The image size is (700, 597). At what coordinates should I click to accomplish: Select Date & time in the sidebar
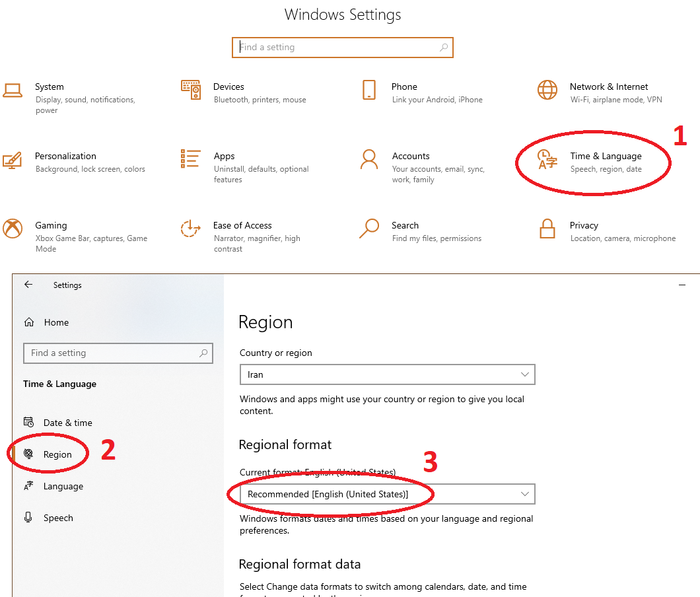[68, 423]
